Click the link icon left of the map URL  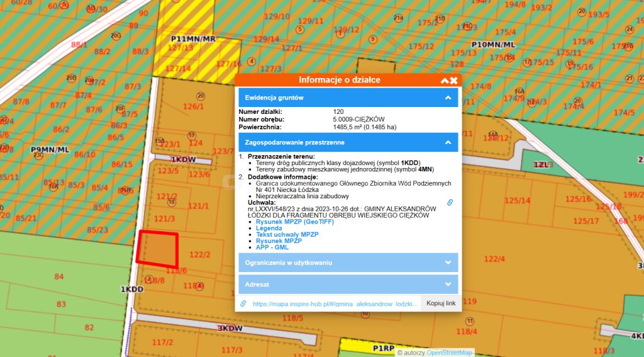coord(243,303)
